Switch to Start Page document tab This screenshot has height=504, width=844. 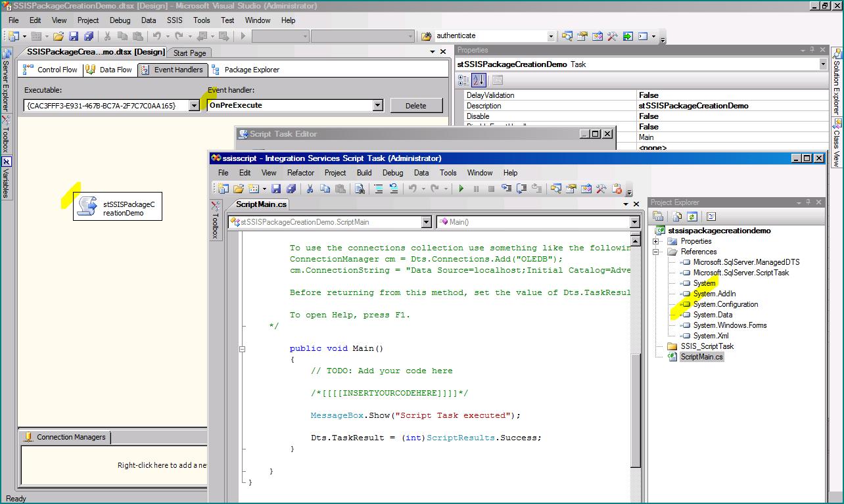point(189,53)
